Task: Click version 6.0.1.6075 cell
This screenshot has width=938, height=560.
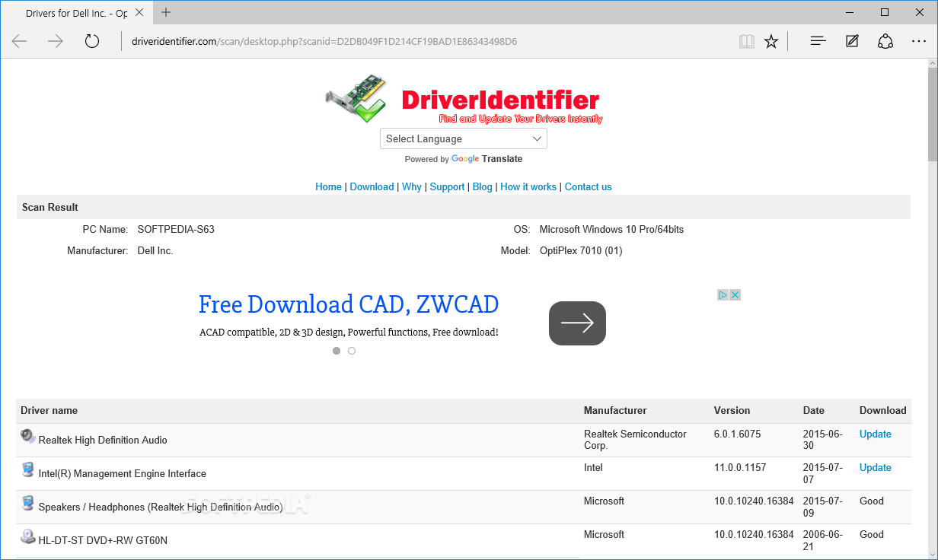Action: pos(737,434)
